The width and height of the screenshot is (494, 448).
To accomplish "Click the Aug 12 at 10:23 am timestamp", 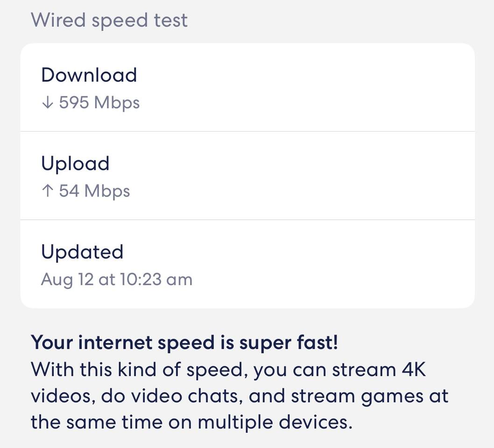I will pos(117,280).
